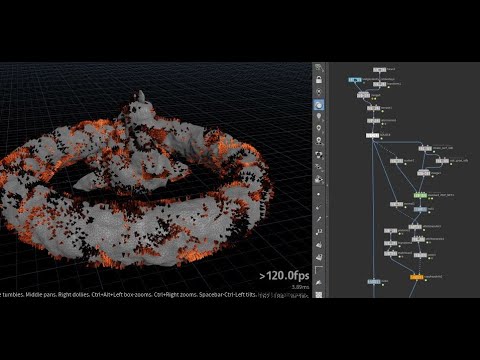The height and width of the screenshot is (360, 480).
Task: Select the second light bulb lighting icon
Action: point(319,129)
